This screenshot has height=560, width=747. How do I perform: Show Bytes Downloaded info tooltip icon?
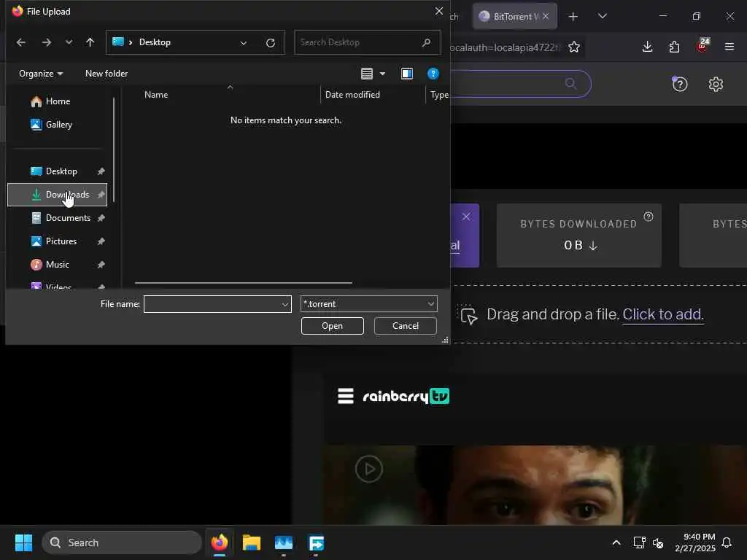649,217
